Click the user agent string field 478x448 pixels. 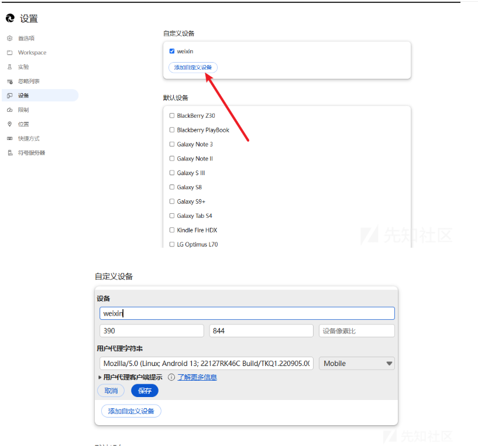coord(207,364)
